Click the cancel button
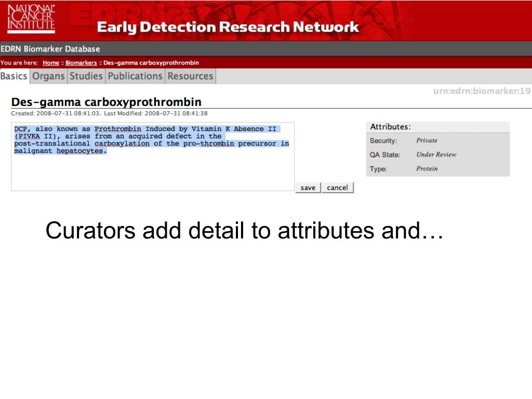The width and height of the screenshot is (532, 399). 338,188
